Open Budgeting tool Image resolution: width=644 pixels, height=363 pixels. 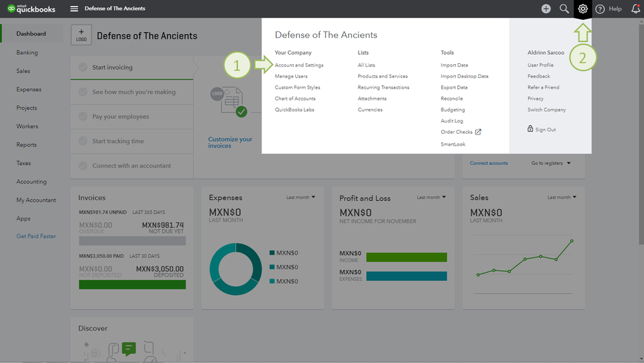click(x=453, y=110)
